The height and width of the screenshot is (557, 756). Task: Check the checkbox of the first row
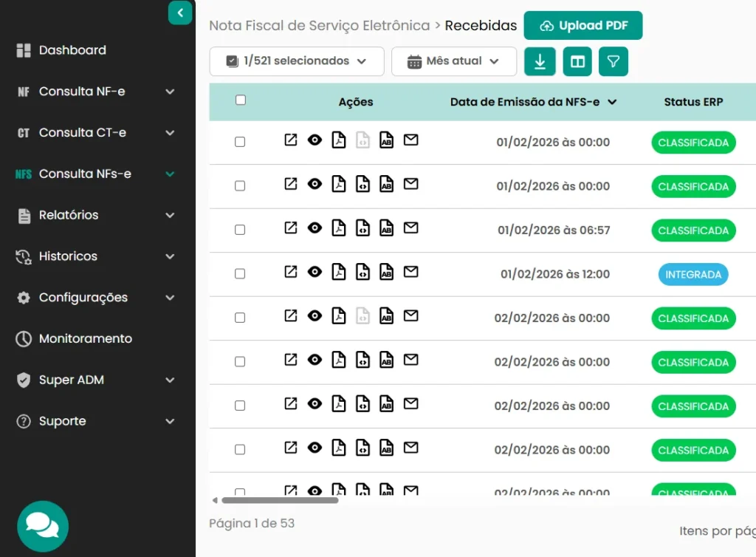coord(240,142)
